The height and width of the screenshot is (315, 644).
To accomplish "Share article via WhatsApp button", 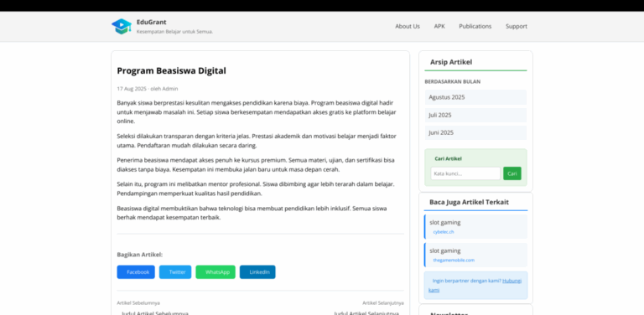I will tap(216, 272).
